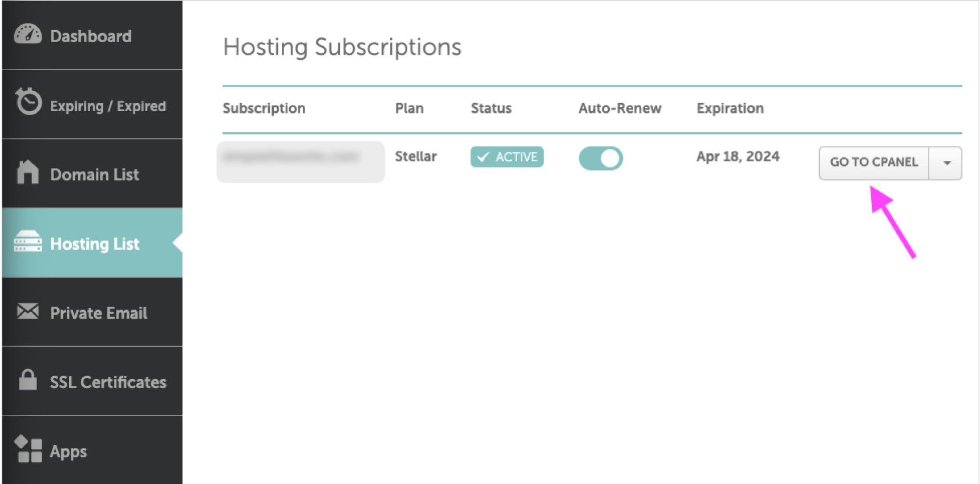
Task: Click the Hosting List server icon
Action: pos(27,242)
